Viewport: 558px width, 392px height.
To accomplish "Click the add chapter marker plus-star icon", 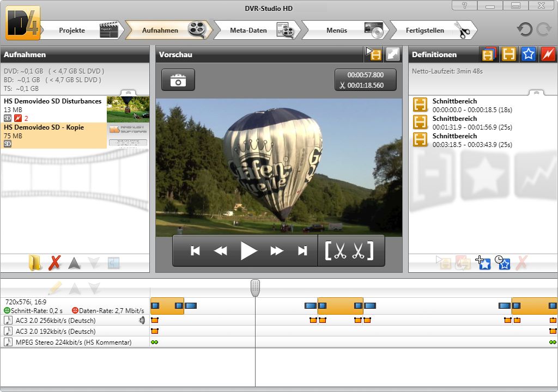I will [x=483, y=263].
